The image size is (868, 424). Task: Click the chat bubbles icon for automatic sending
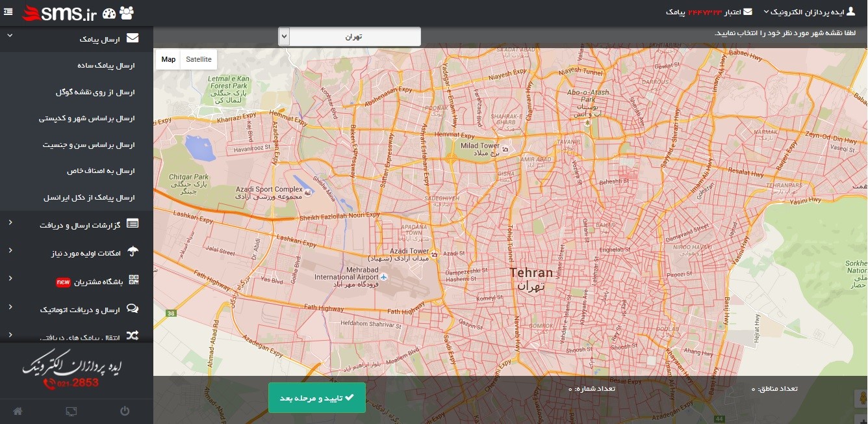click(x=133, y=309)
